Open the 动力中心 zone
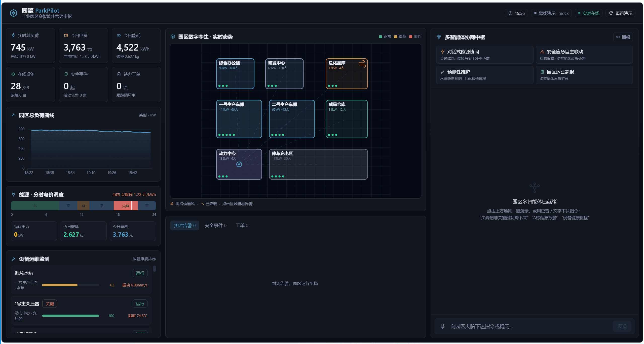This screenshot has width=644, height=344. click(239, 164)
